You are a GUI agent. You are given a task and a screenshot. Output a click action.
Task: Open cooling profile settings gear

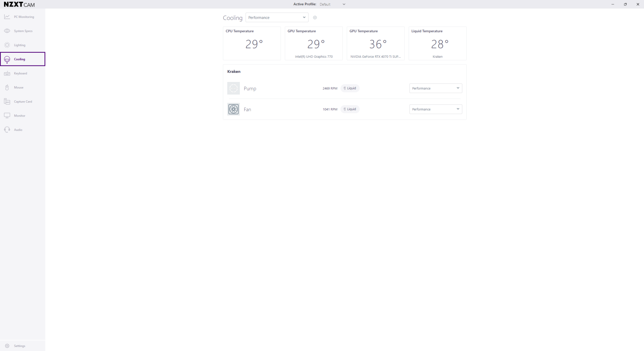click(x=315, y=17)
